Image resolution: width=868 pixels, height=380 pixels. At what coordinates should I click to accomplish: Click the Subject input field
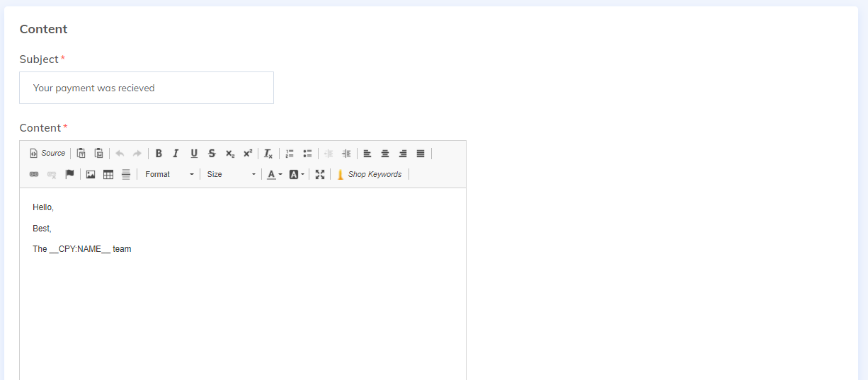147,88
